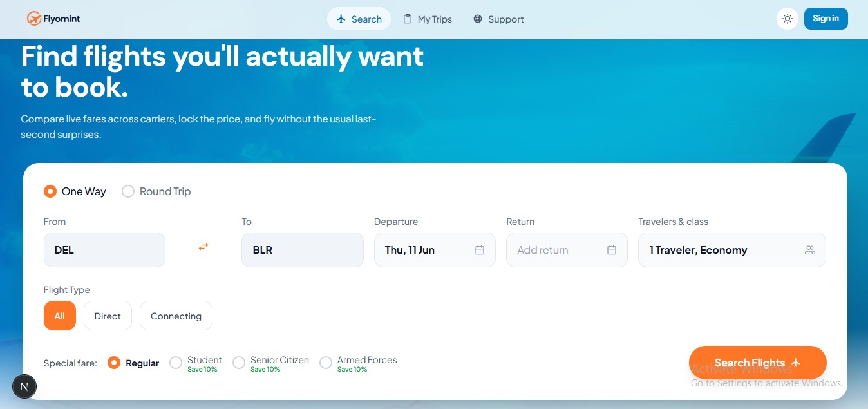Click the Sign in button
The image size is (868, 409).
pos(826,19)
